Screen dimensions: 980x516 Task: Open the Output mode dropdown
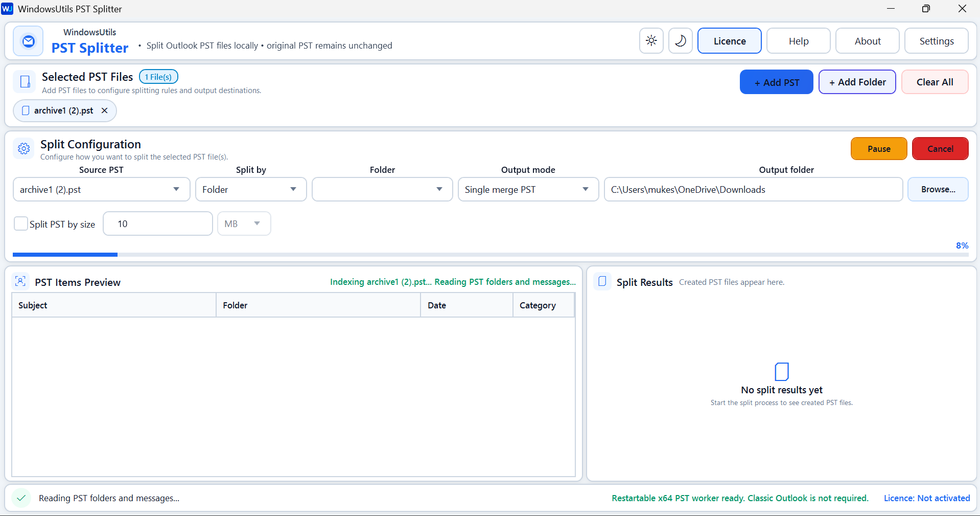528,189
